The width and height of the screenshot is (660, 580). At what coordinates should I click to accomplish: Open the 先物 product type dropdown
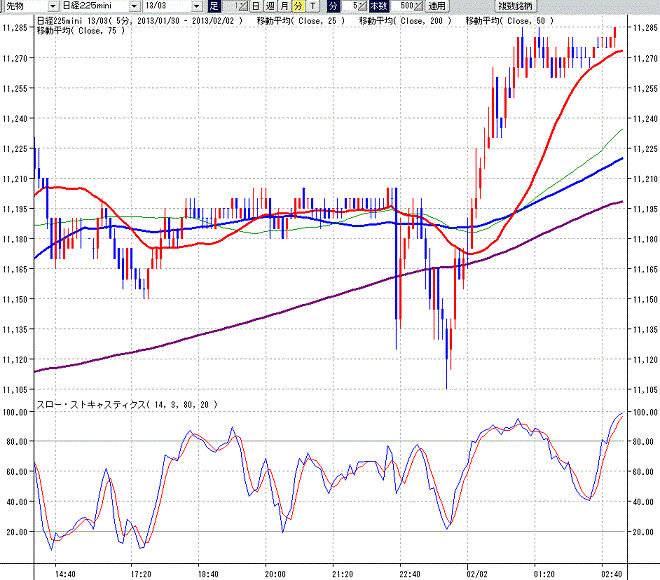click(53, 6)
